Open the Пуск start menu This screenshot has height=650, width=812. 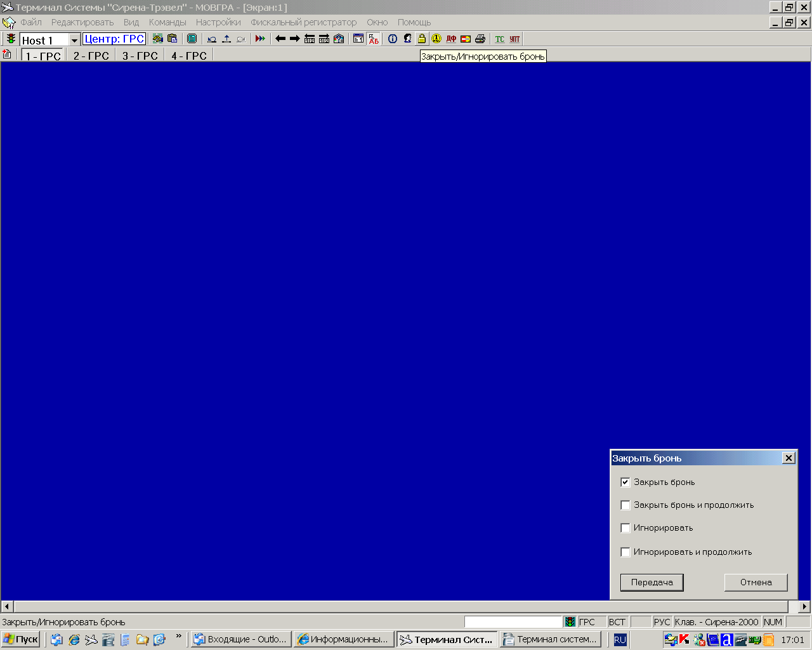[x=21, y=639]
